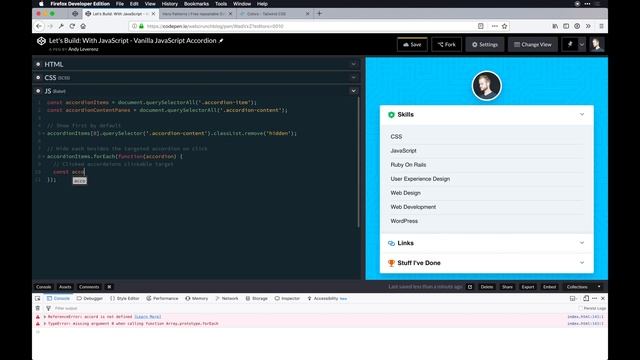Bookmark this page with star icon
Image resolution: width=640 pixels, height=360 pixels.
pos(504,26)
